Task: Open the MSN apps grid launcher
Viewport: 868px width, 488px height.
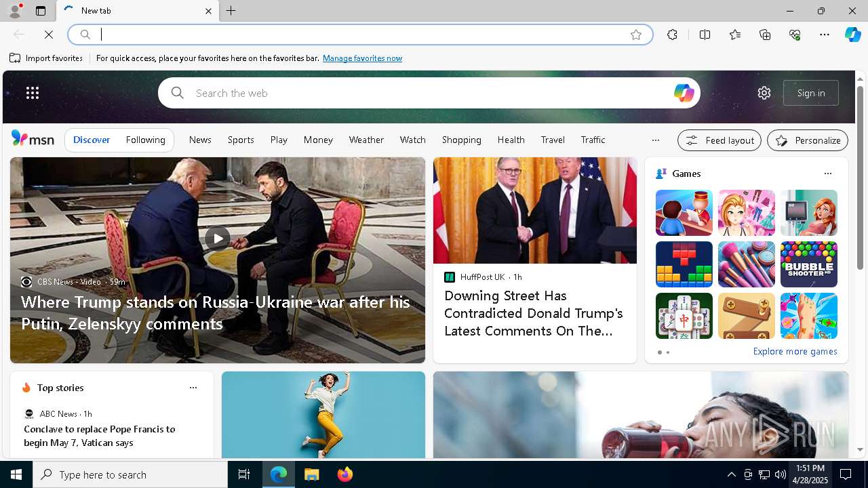Action: tap(33, 93)
